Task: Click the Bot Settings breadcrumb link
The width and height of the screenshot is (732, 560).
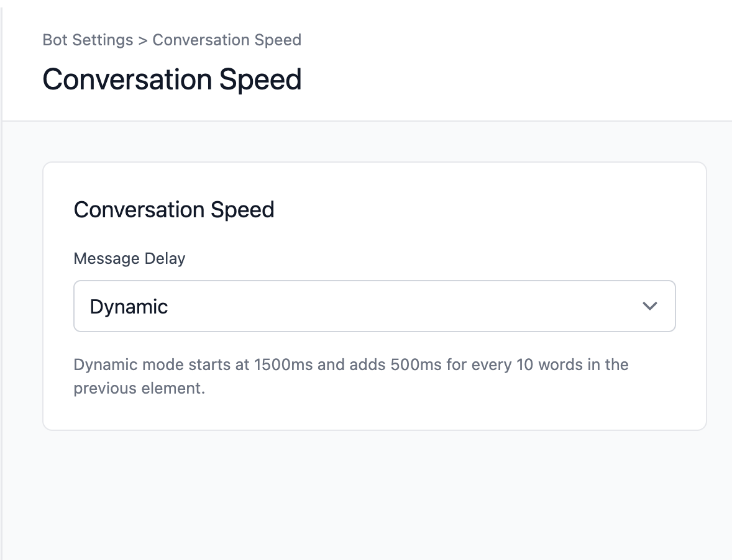Action: coord(88,40)
